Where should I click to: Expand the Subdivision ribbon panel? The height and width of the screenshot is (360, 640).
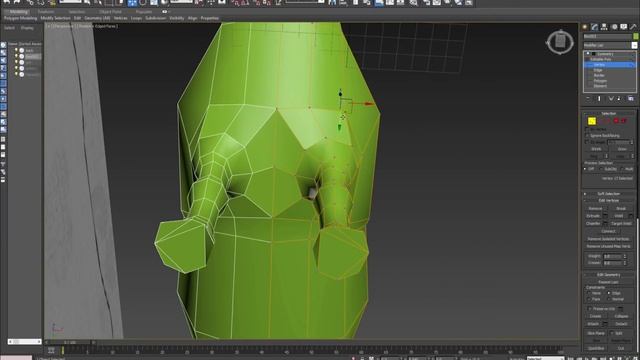(156, 18)
